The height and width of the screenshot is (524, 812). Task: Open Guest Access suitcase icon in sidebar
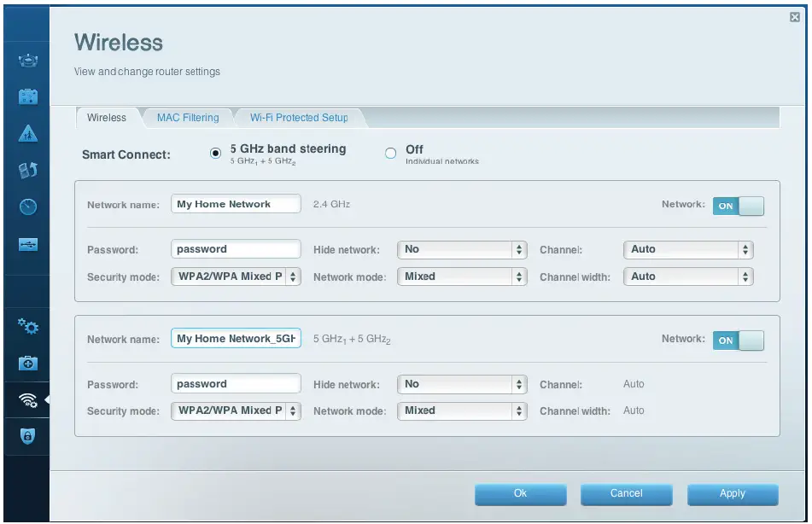click(x=28, y=96)
